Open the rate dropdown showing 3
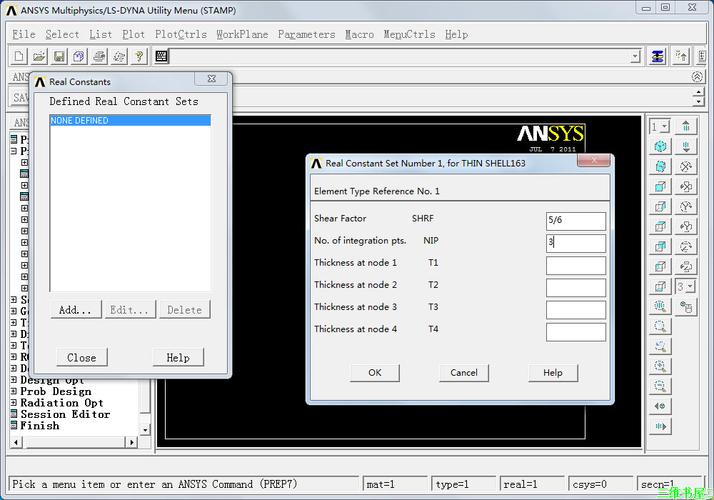This screenshot has width=714, height=500. point(686,286)
